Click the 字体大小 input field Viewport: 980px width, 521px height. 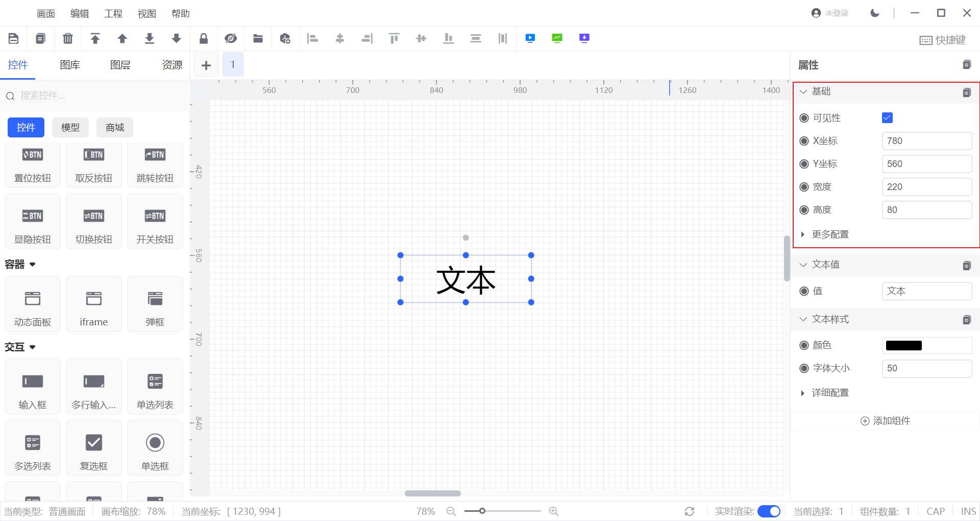(926, 368)
